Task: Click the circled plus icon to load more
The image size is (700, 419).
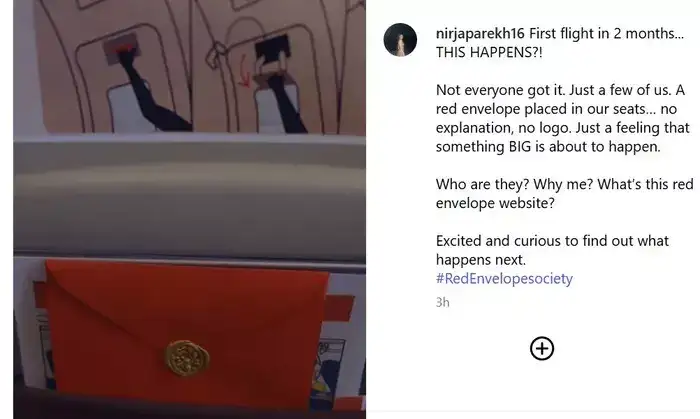Action: 542,348
